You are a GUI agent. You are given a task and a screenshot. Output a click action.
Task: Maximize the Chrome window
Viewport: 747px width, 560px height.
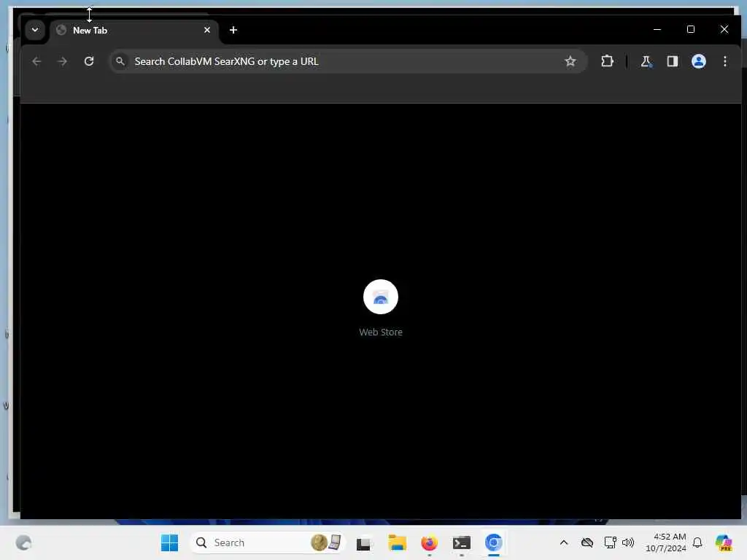pos(691,29)
